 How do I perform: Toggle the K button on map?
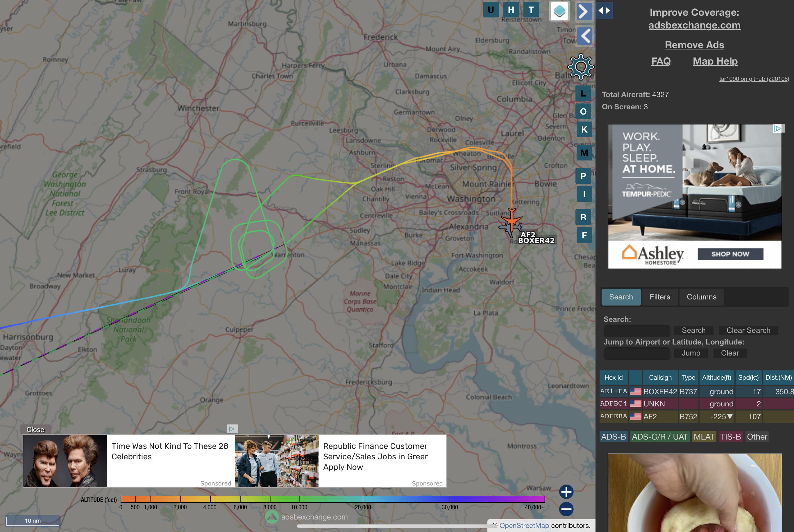point(584,129)
